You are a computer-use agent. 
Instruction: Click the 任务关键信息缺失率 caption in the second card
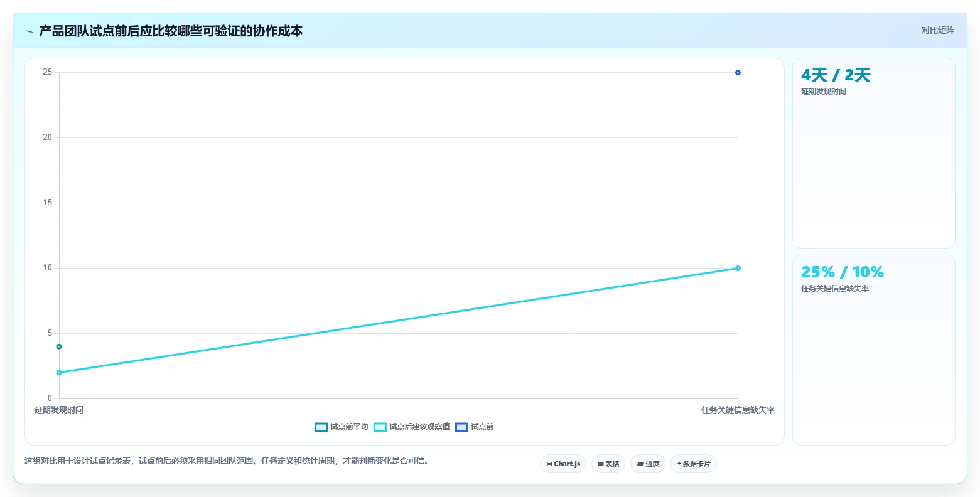pos(835,289)
